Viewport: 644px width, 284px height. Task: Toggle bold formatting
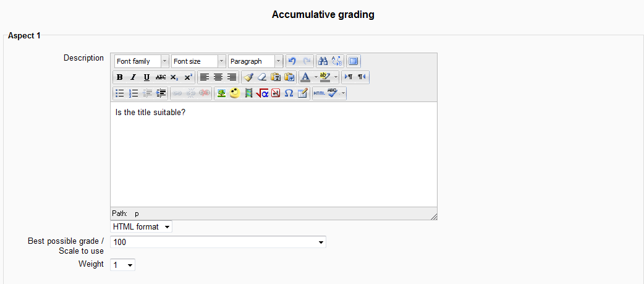click(120, 77)
